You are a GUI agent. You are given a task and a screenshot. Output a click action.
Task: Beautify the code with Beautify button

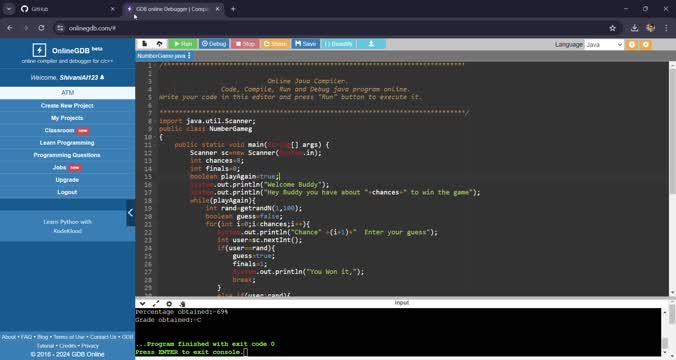338,44
